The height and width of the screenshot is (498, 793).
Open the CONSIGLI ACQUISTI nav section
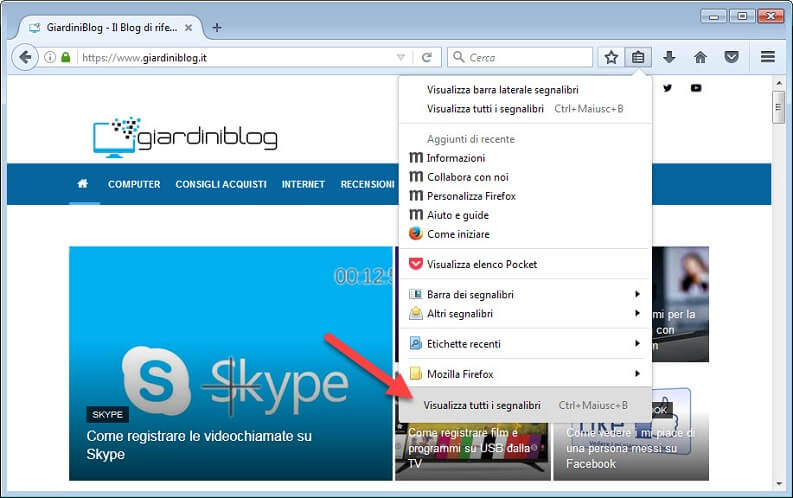click(x=221, y=184)
